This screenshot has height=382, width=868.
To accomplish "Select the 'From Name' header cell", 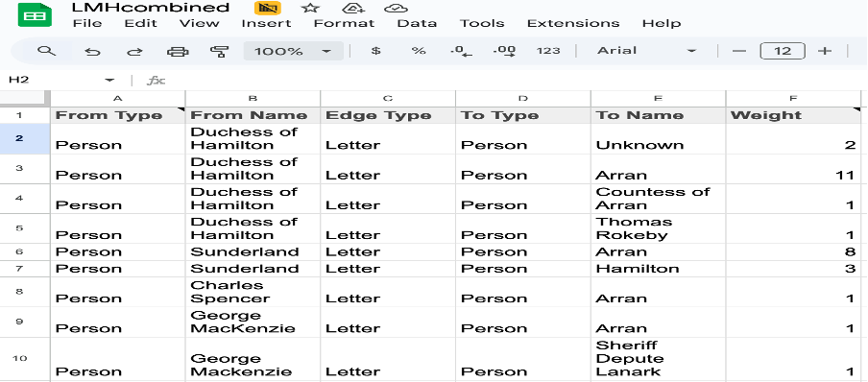I will click(x=253, y=115).
